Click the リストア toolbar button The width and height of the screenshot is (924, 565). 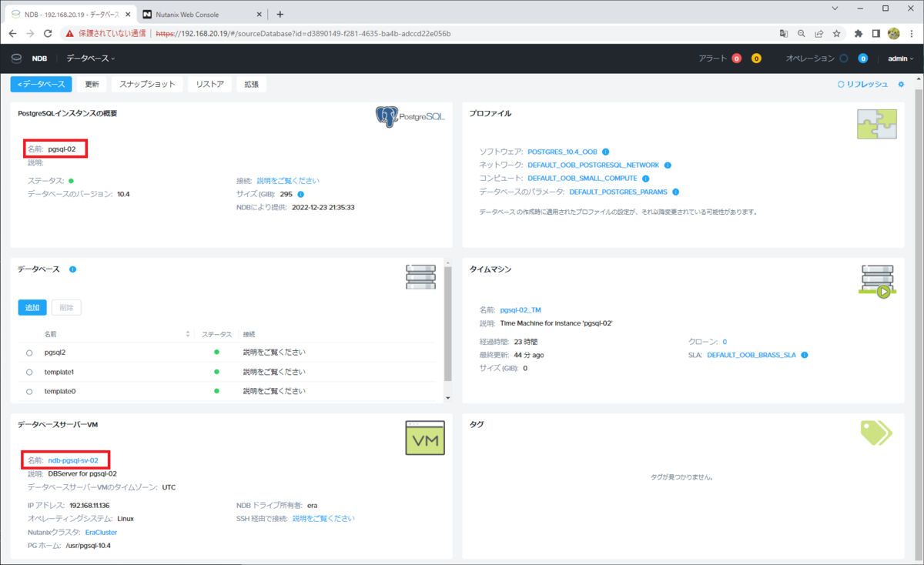210,85
